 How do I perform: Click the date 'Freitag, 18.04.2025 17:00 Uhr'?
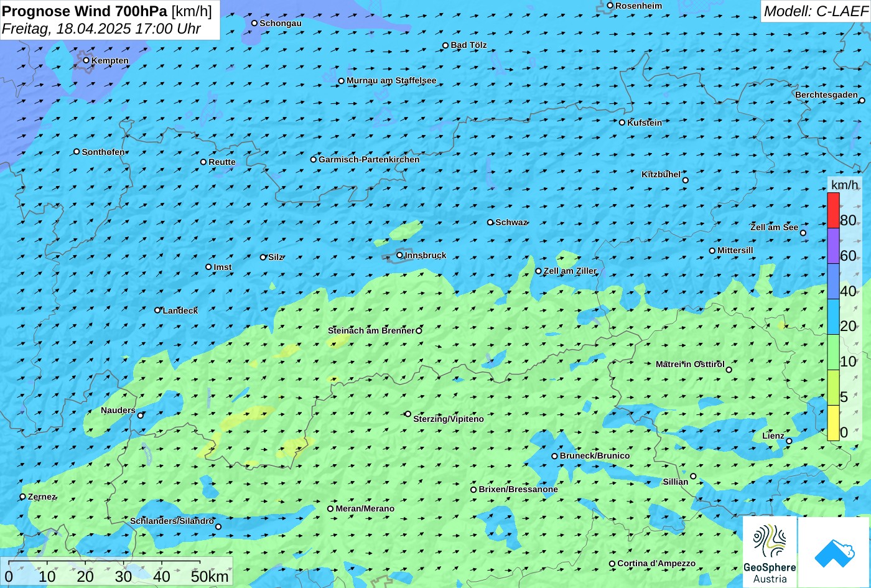click(x=101, y=29)
